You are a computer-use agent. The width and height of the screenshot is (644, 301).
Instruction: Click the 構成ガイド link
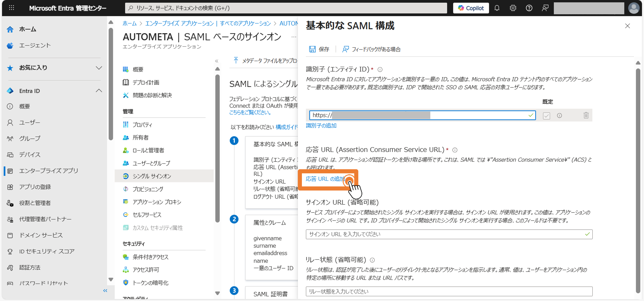point(286,127)
